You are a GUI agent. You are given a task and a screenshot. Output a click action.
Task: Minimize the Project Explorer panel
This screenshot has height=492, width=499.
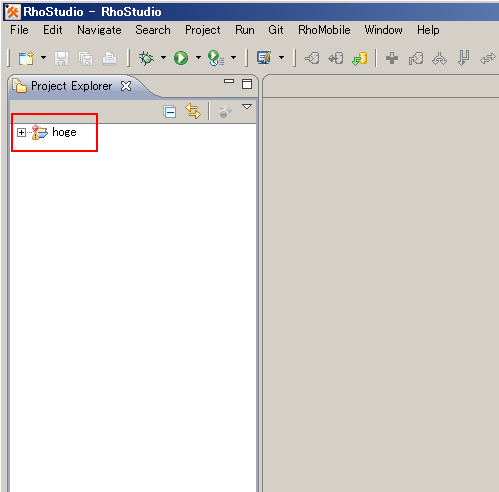[229, 81]
